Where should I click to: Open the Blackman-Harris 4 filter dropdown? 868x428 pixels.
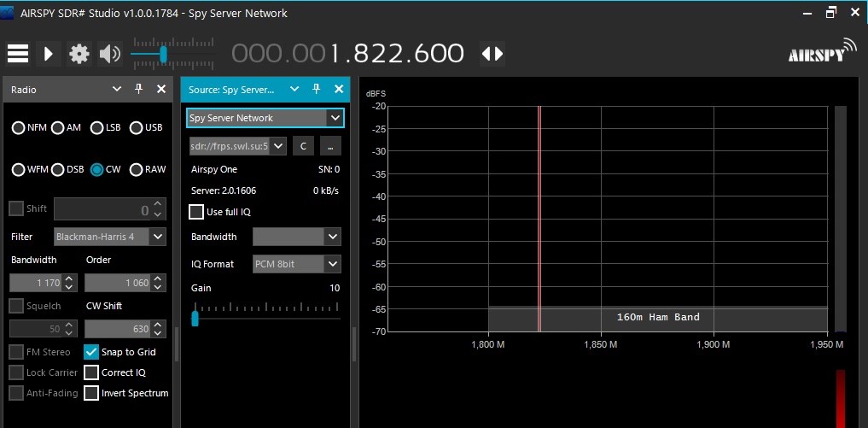point(158,237)
